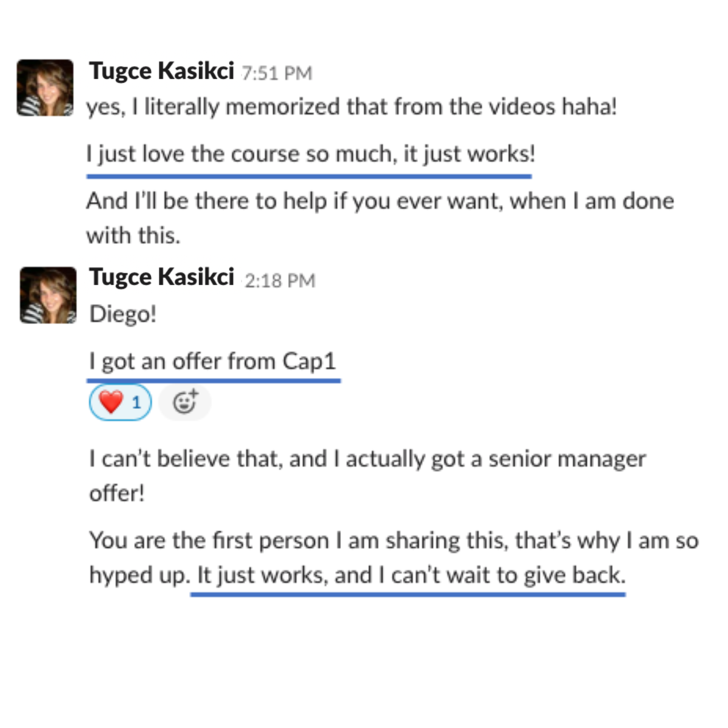
Task: Click the "It just works, and I can't wait" sentence
Action: [410, 575]
